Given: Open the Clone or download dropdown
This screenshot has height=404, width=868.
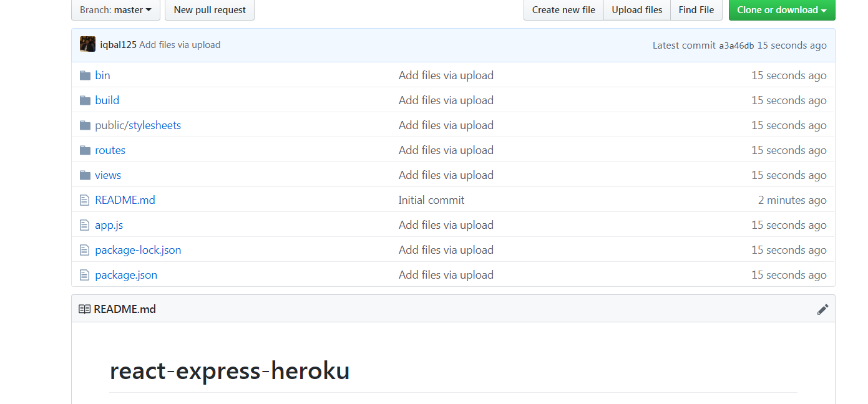Looking at the screenshot, I should (782, 10).
